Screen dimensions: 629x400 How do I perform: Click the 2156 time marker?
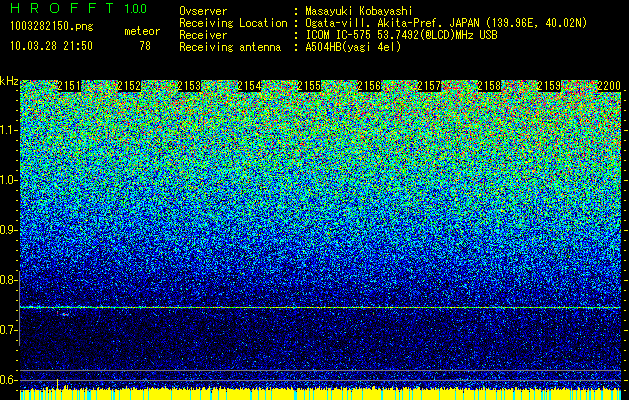click(369, 86)
